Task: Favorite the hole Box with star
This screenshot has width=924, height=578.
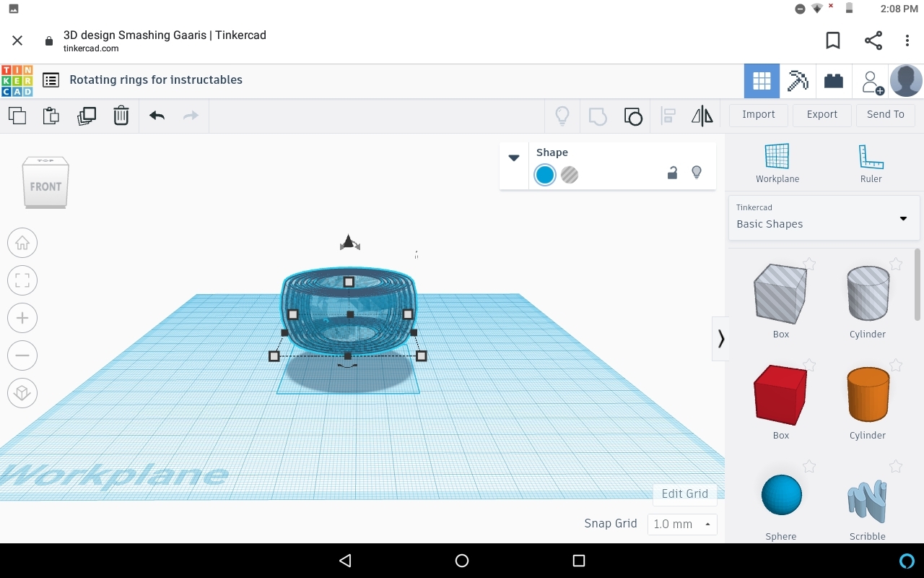Action: (x=809, y=264)
